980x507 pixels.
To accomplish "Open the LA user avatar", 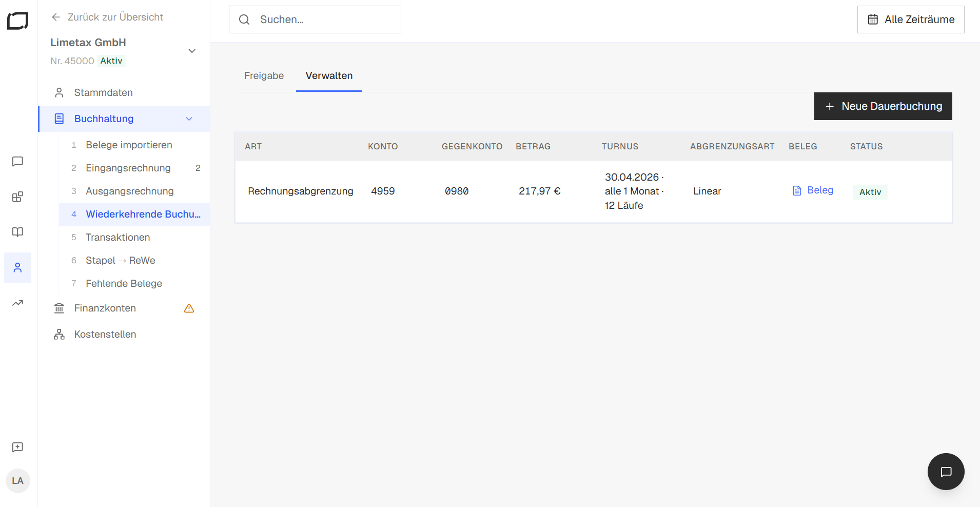I will [x=17, y=481].
